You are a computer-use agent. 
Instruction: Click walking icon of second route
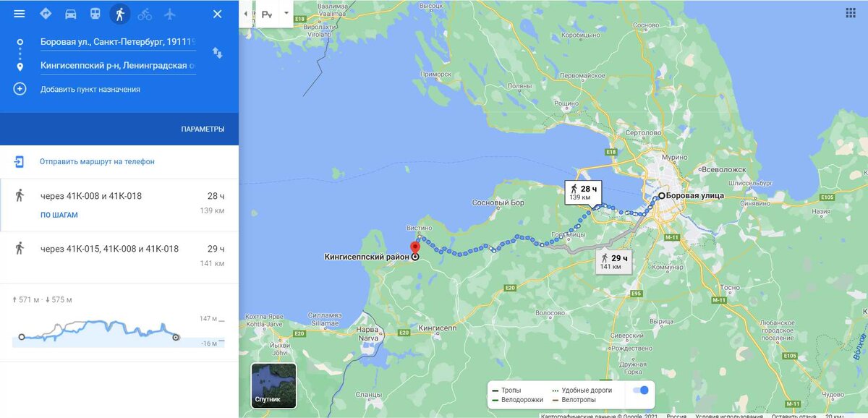(20, 248)
